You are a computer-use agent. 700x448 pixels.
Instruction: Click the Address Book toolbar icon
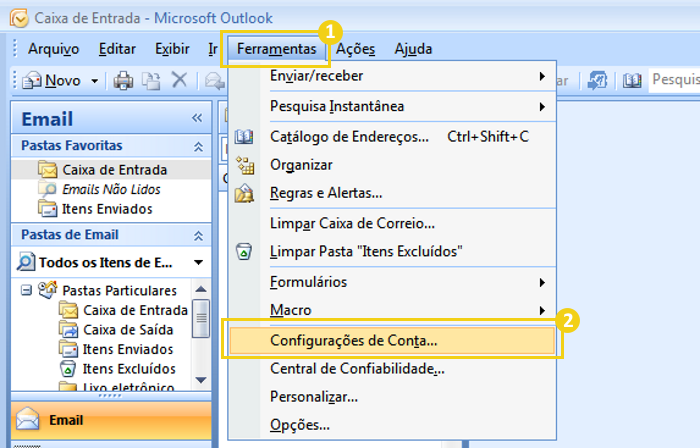[x=632, y=81]
